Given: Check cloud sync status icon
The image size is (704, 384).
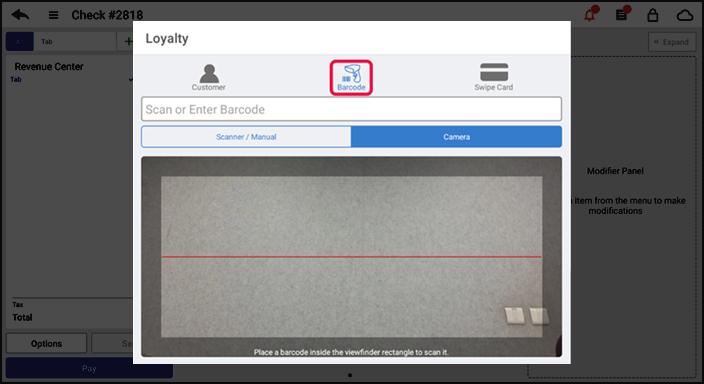Looking at the screenshot, I should 685,16.
